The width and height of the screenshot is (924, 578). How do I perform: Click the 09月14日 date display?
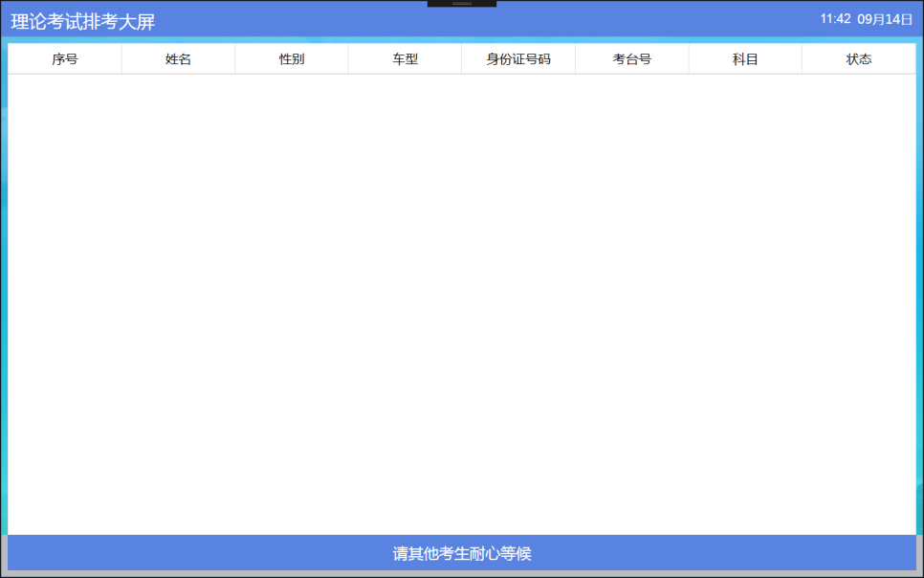click(x=885, y=19)
